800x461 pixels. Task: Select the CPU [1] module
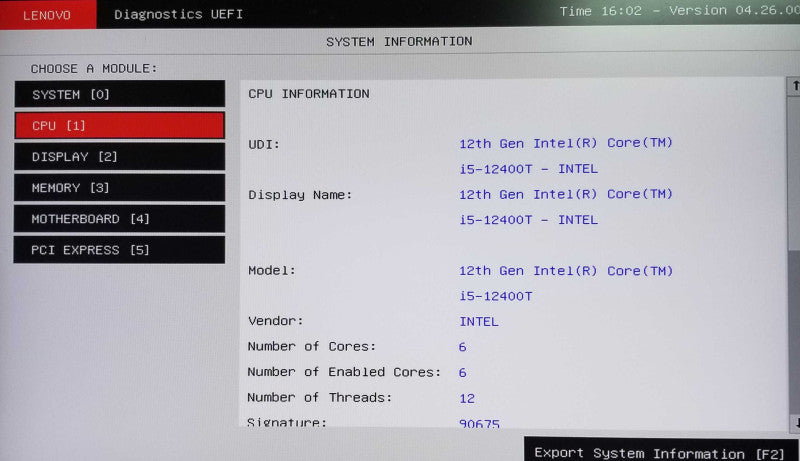[x=120, y=125]
